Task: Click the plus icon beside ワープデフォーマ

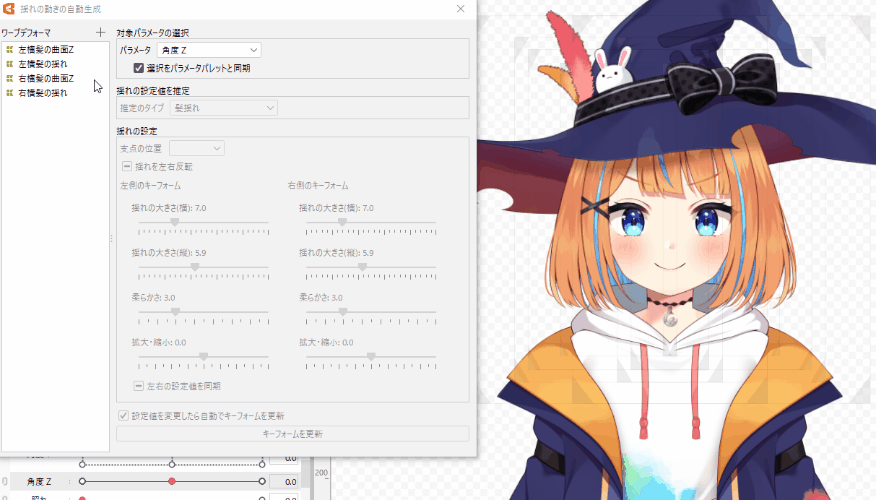Action: coord(100,32)
